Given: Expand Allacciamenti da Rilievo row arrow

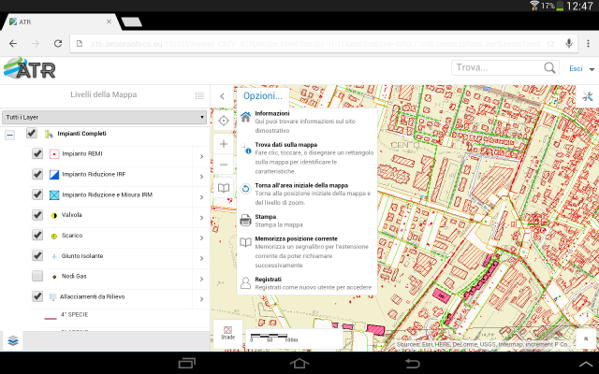Looking at the screenshot, I should coord(201,299).
